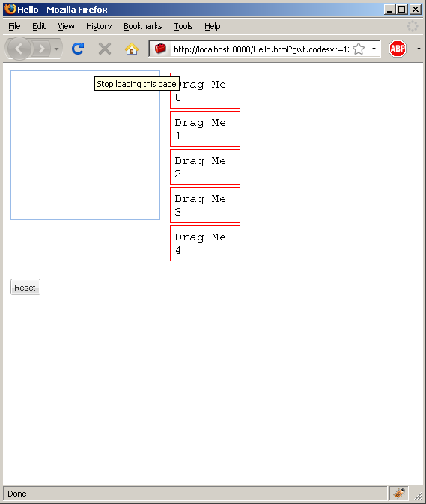Open the recent pages history dropdown arrow
The width and height of the screenshot is (426, 504).
[57, 49]
